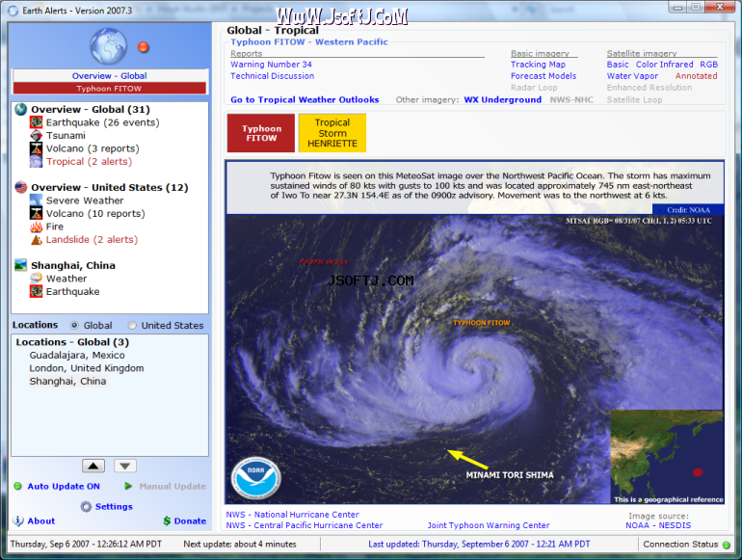Click the Volcano icon for 3 reports
The image size is (742, 560).
pyautogui.click(x=36, y=148)
